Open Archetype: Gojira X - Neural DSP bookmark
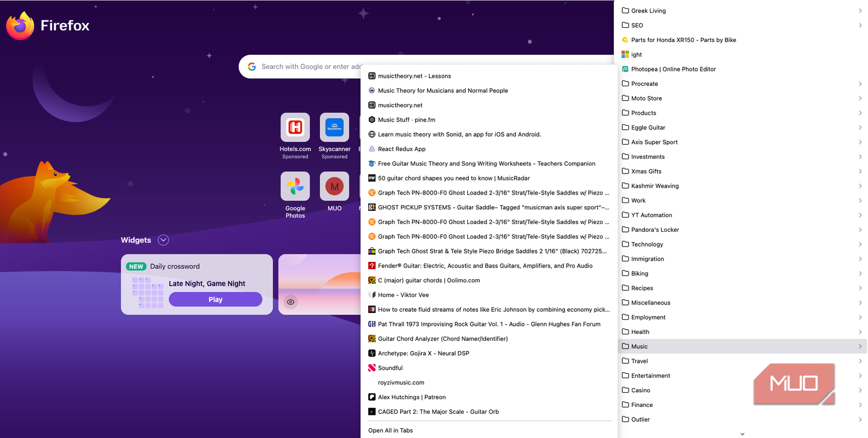 [489, 353]
